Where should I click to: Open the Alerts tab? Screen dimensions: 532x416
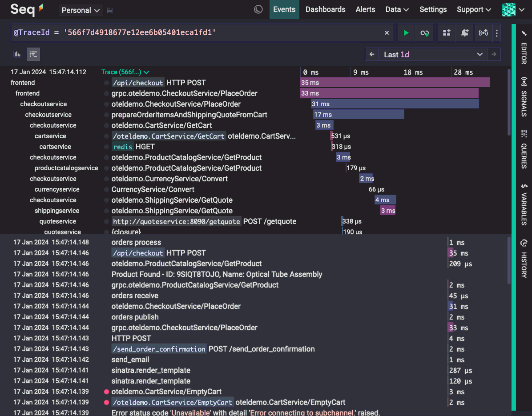point(365,9)
